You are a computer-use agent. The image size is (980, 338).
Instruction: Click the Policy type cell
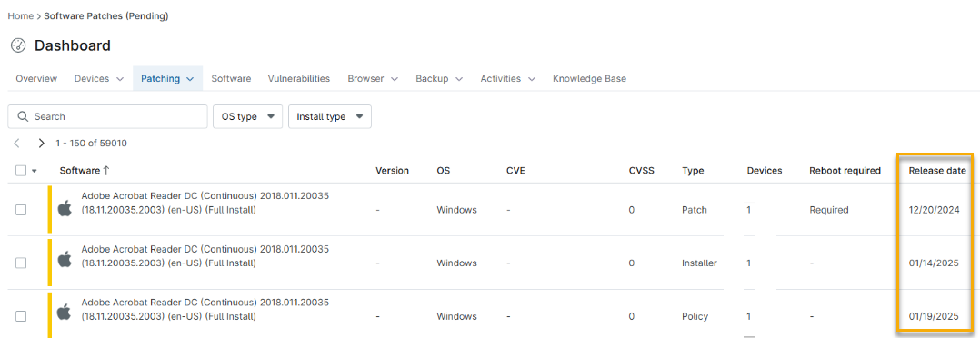tap(695, 316)
